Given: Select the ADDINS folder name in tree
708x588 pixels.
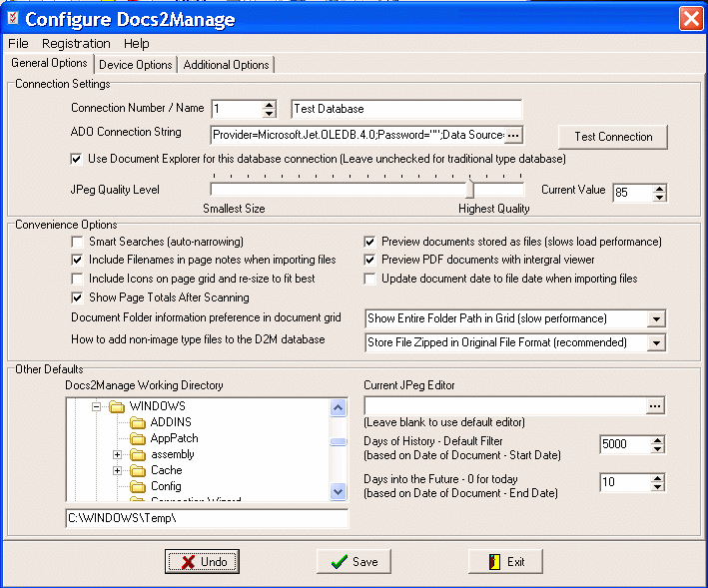Looking at the screenshot, I should [171, 422].
